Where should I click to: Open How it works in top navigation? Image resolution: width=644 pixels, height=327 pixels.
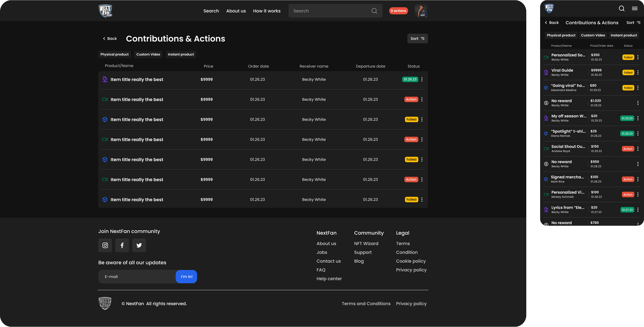click(267, 11)
